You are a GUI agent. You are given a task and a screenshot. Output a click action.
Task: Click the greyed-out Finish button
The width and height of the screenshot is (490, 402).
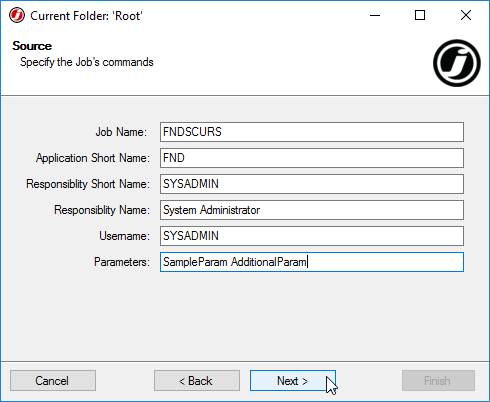point(438,381)
